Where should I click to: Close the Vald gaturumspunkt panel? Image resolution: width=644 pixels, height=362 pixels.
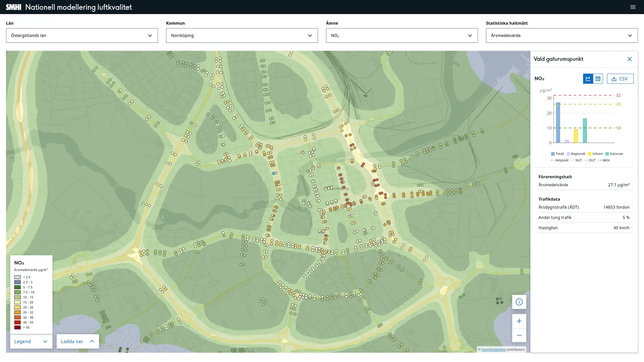[x=629, y=59]
